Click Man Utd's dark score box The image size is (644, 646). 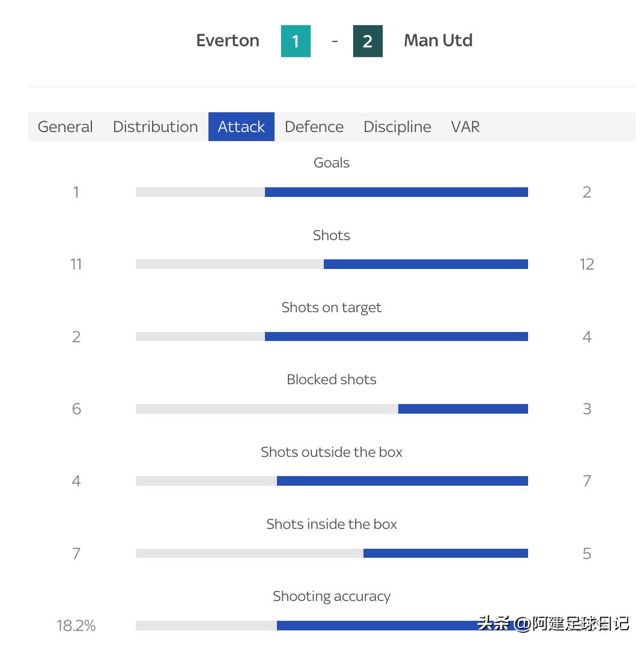click(368, 41)
